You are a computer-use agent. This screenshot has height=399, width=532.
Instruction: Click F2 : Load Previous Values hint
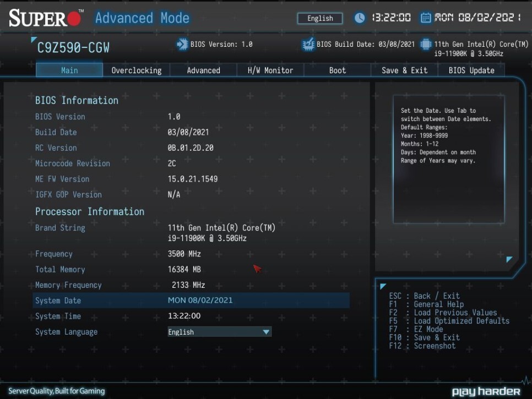[443, 312]
